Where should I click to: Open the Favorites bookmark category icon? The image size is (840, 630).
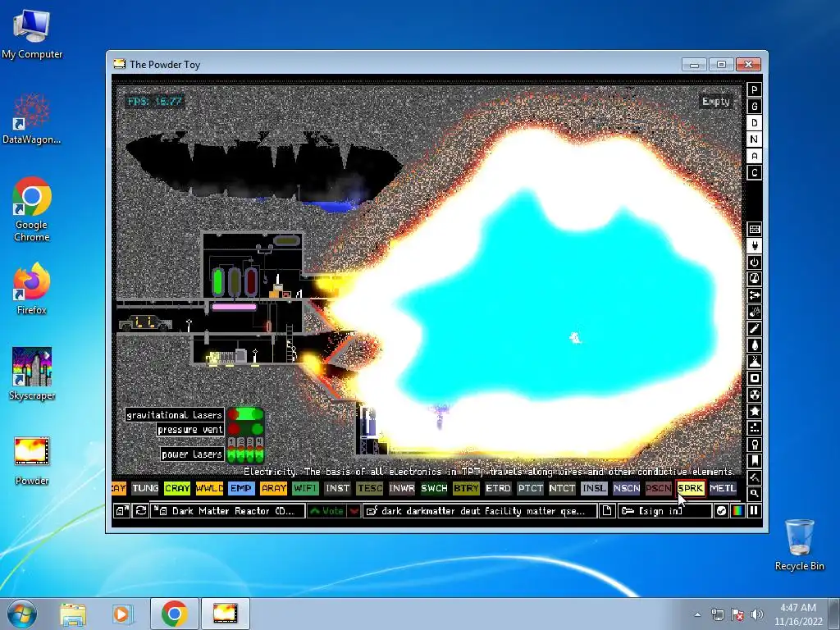tap(755, 461)
